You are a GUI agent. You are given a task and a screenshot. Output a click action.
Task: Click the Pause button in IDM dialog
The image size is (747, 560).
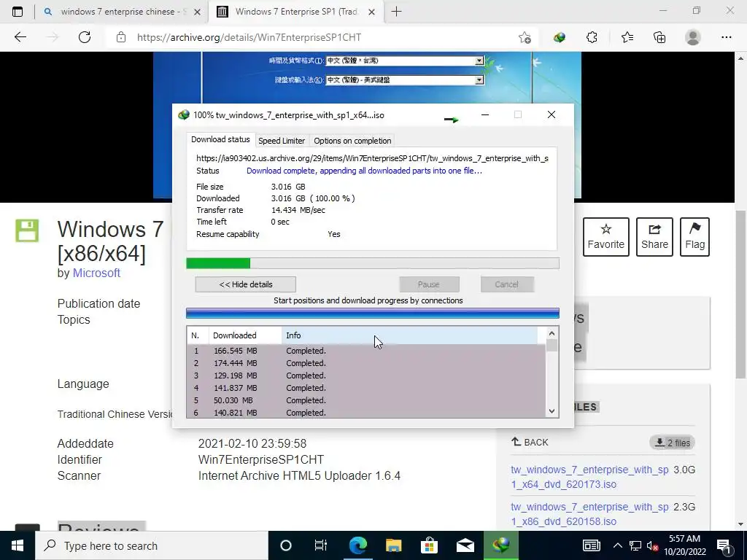429,284
